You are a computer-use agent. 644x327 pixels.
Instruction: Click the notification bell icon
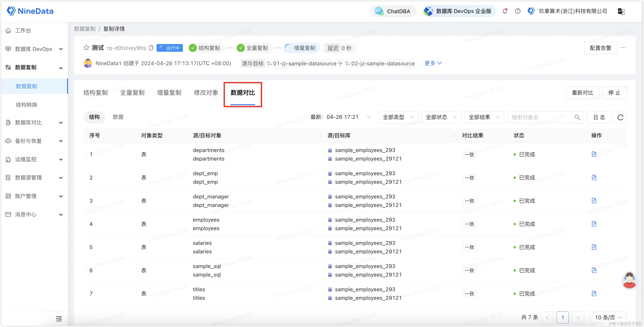[505, 11]
